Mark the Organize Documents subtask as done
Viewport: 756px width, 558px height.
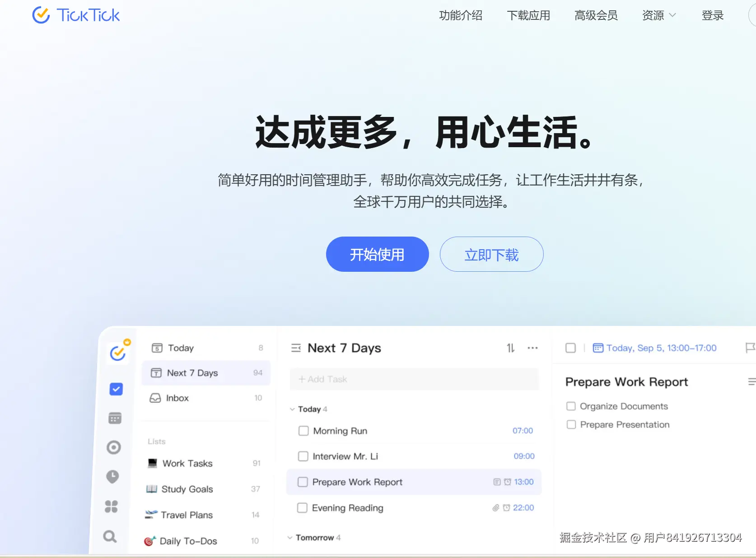click(x=571, y=406)
